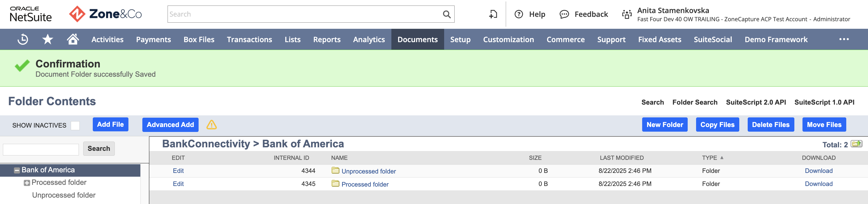Open the Reports menu
The height and width of the screenshot is (204, 868).
click(327, 40)
